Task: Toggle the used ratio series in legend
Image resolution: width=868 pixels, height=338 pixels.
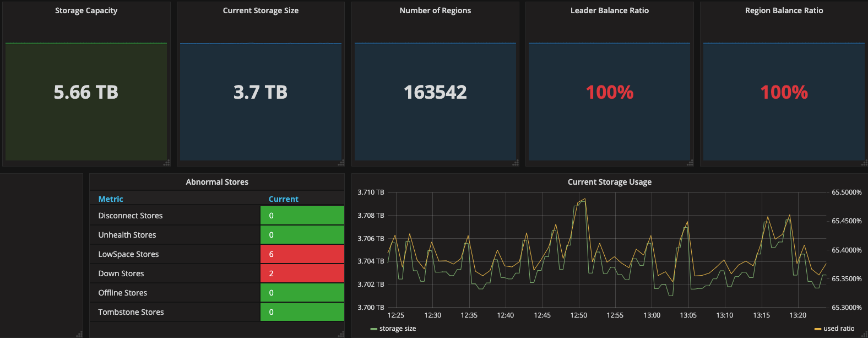Action: pyautogui.click(x=838, y=329)
